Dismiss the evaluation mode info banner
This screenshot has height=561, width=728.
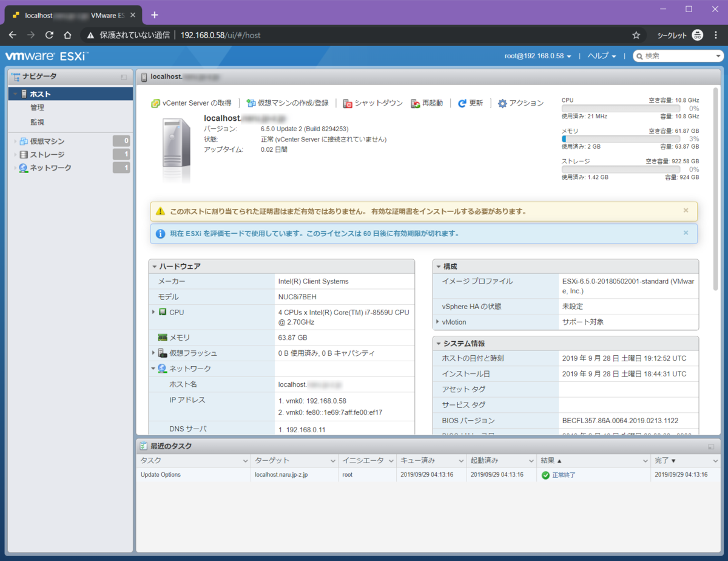[x=686, y=233]
